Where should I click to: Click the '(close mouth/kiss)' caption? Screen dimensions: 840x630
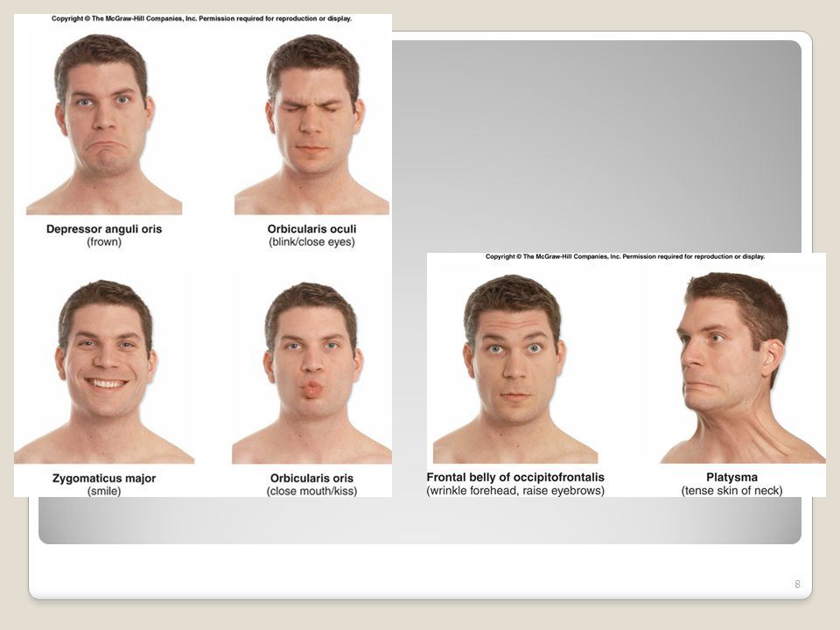point(311,491)
